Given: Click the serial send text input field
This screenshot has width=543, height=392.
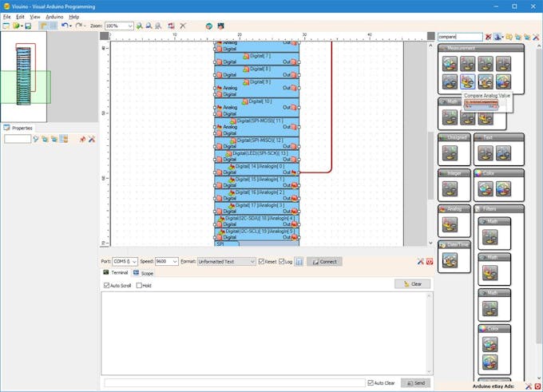Looking at the screenshot, I should [235, 382].
